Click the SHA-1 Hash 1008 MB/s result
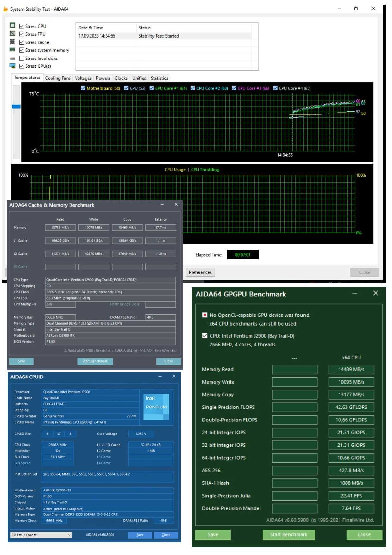392x555 pixels. pos(351,483)
